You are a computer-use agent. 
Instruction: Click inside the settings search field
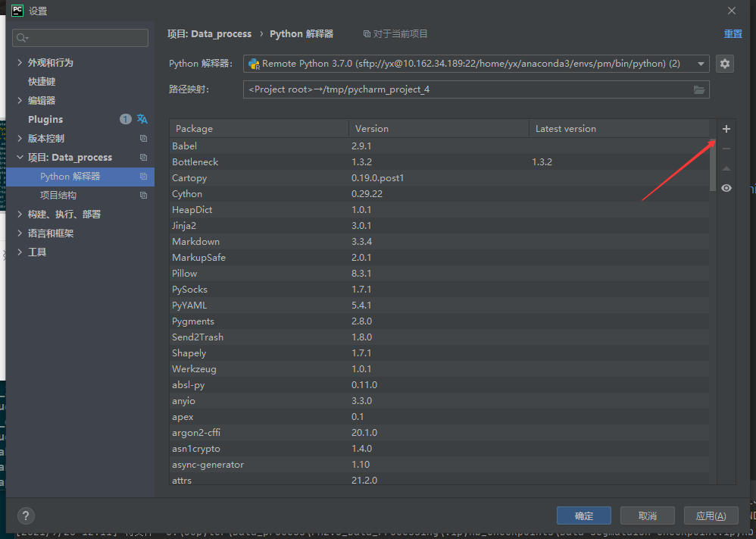tap(80, 37)
